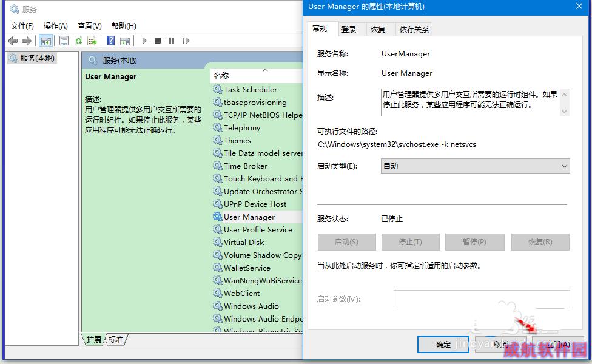
Task: Select the Tile Data model server row
Action: [258, 153]
